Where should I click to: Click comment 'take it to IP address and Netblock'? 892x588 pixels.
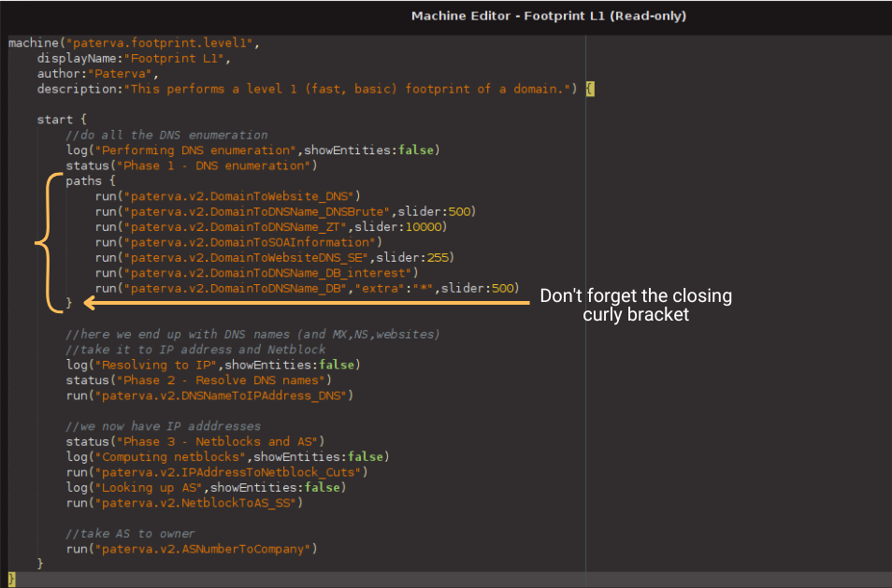pos(195,350)
